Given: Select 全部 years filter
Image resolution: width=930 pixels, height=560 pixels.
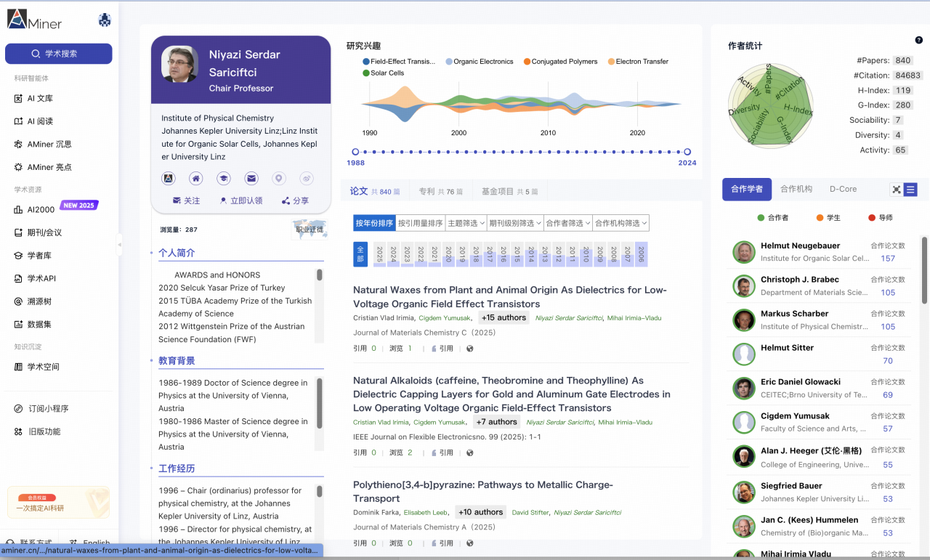Looking at the screenshot, I should 361,253.
